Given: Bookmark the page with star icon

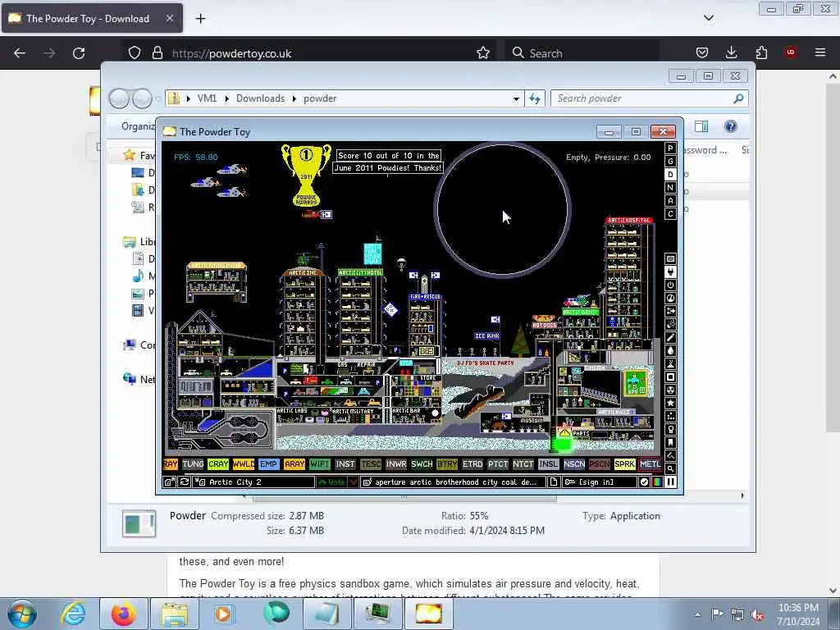Looking at the screenshot, I should 483,52.
